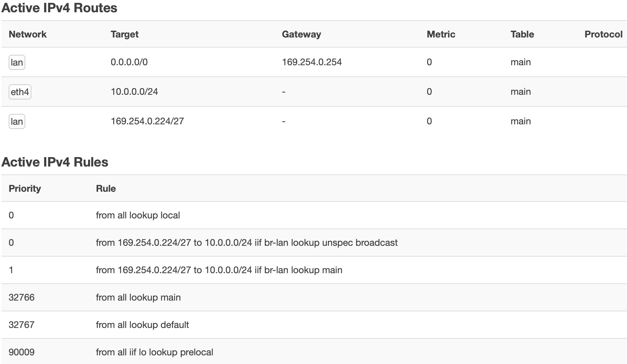
Task: Click the Network column header
Action: (28, 34)
